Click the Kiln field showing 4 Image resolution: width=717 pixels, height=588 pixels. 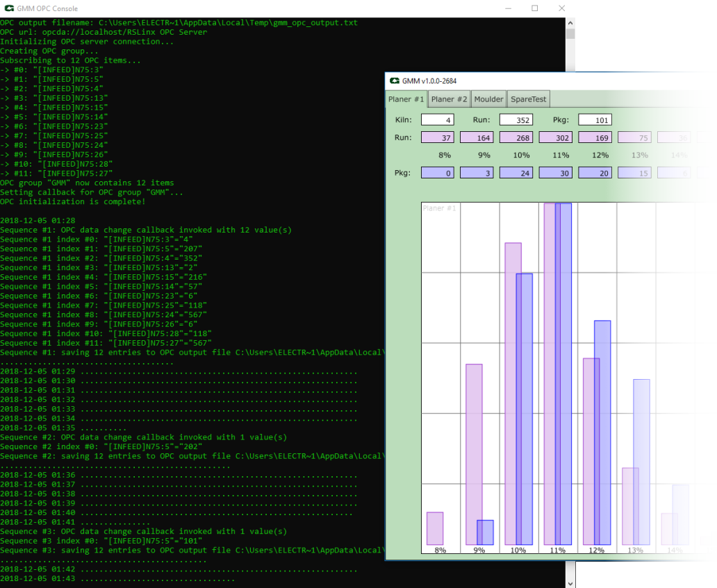pyautogui.click(x=437, y=120)
